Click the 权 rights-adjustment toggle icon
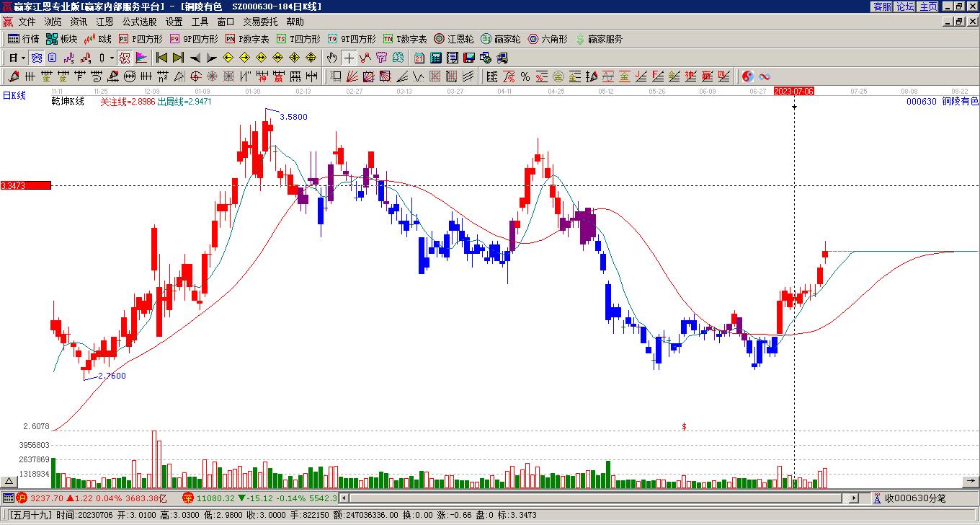 (125, 58)
